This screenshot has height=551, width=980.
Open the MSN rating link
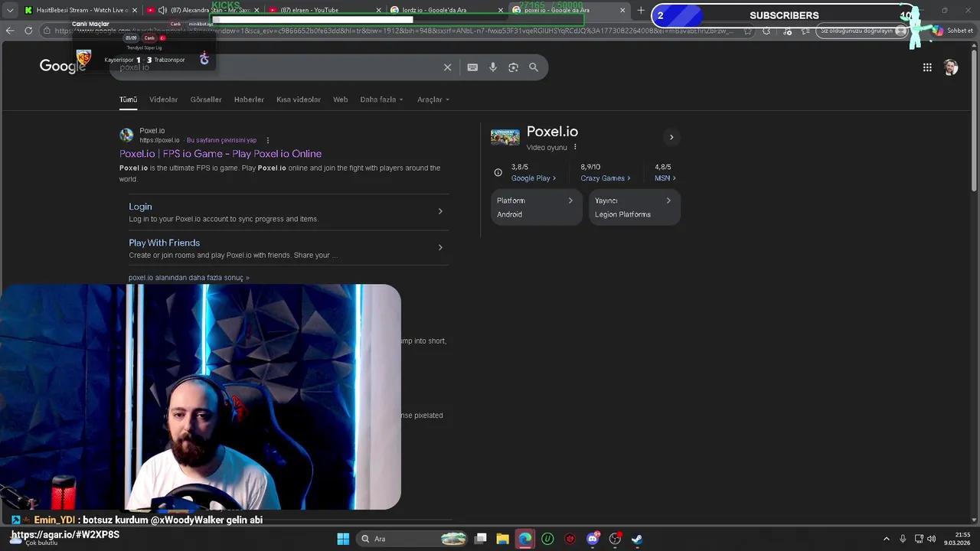(x=665, y=178)
